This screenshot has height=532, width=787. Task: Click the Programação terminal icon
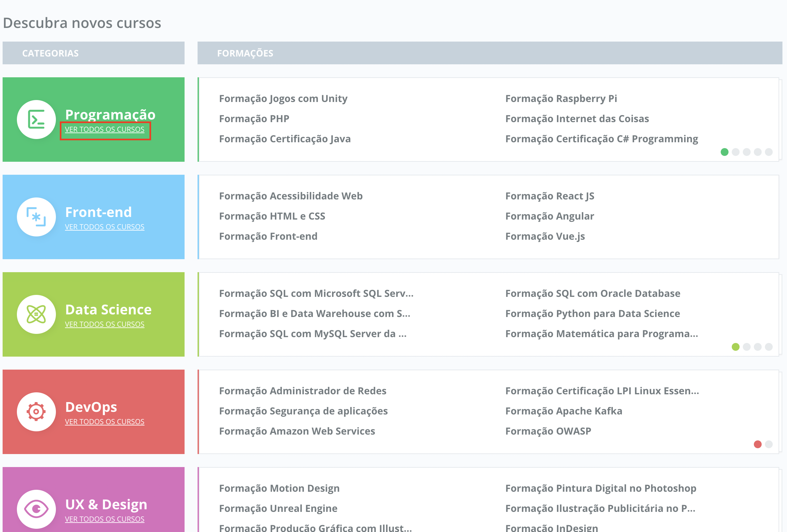[x=36, y=120]
